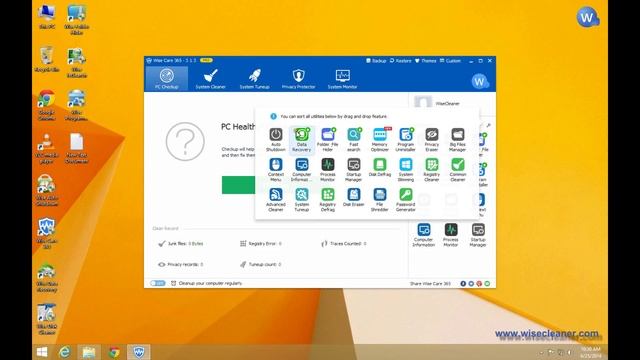
Task: Open File Explorer from the taskbar
Action: point(89,352)
